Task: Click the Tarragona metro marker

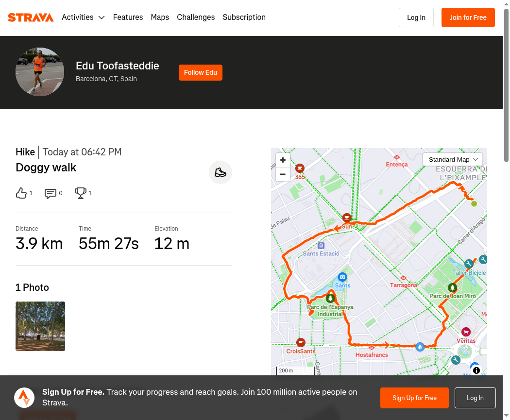Action: coord(403,278)
